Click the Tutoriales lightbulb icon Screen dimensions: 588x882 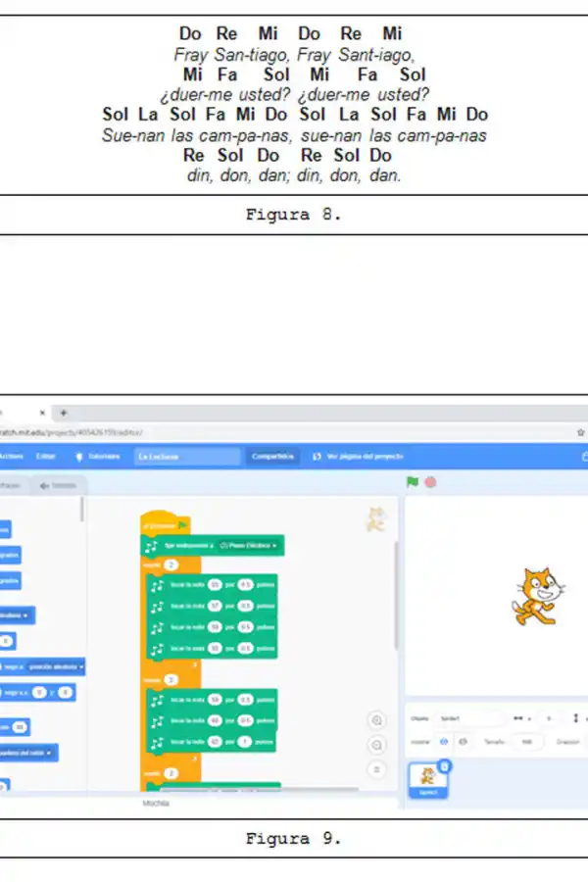(x=80, y=457)
